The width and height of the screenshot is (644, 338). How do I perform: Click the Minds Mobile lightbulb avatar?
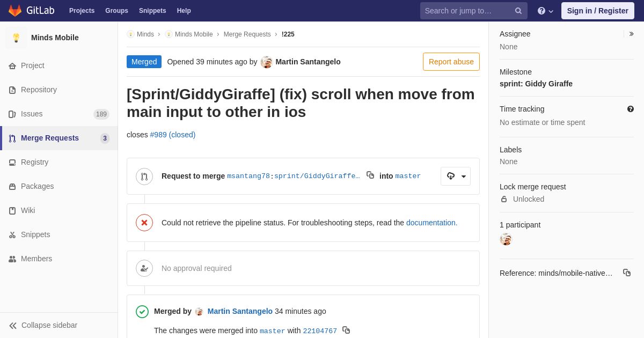pos(16,38)
